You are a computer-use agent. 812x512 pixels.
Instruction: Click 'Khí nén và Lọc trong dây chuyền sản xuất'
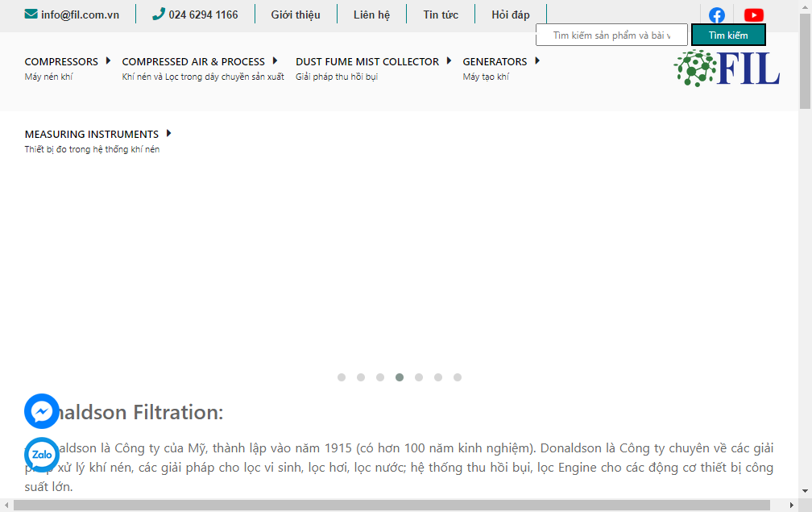click(203, 77)
